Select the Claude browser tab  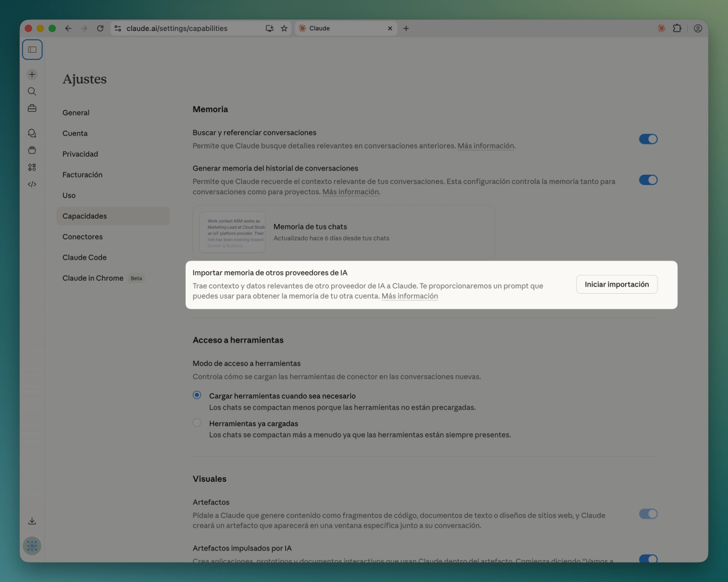[x=346, y=29]
